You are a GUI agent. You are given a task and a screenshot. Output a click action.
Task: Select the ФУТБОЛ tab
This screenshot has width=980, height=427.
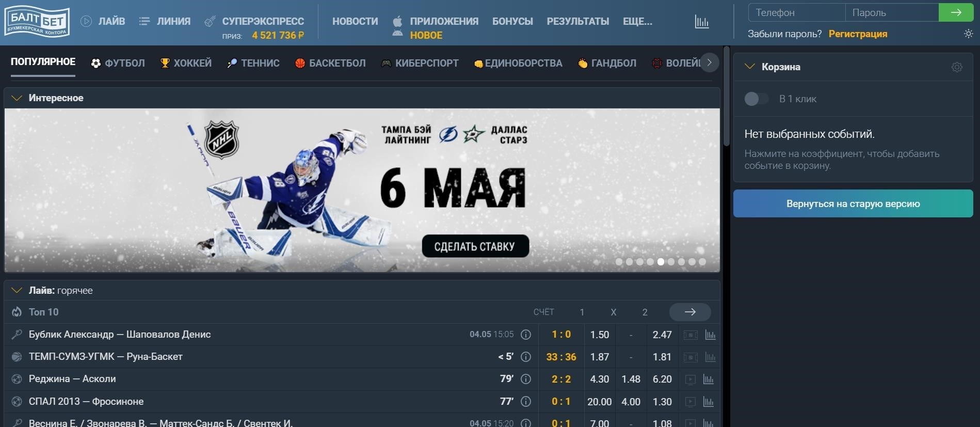point(118,63)
